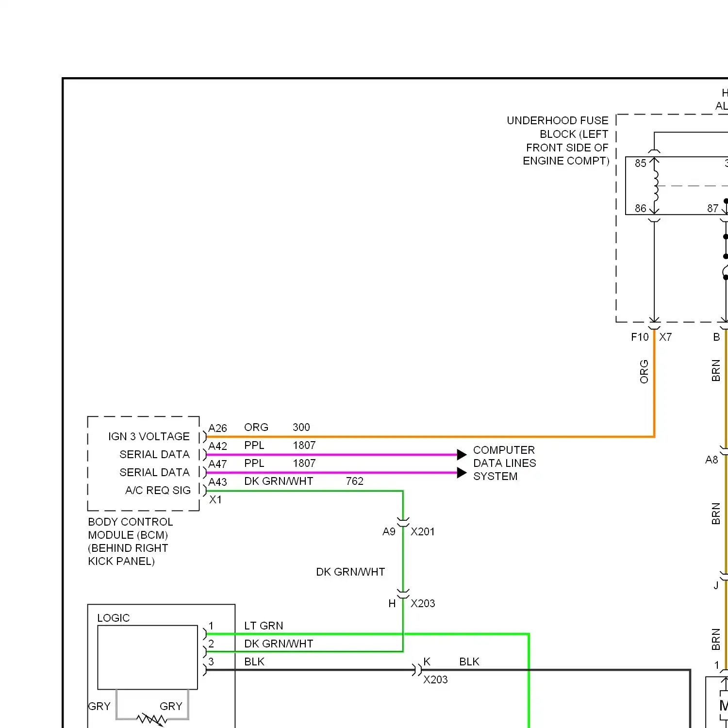728x728 pixels.
Task: Click the BODY CONTROL MODULE (BCM) label
Action: tap(130, 542)
